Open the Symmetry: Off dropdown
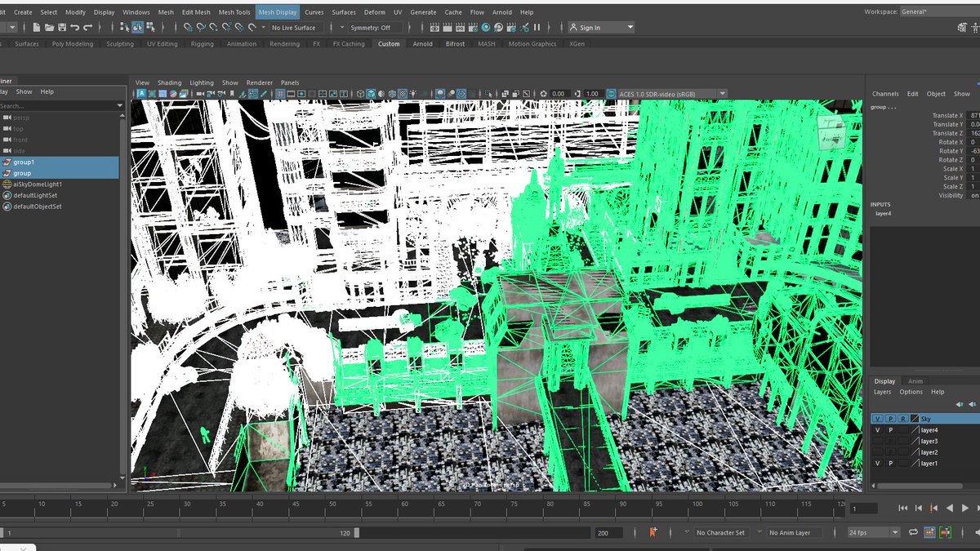This screenshot has height=551, width=980. (x=374, y=27)
